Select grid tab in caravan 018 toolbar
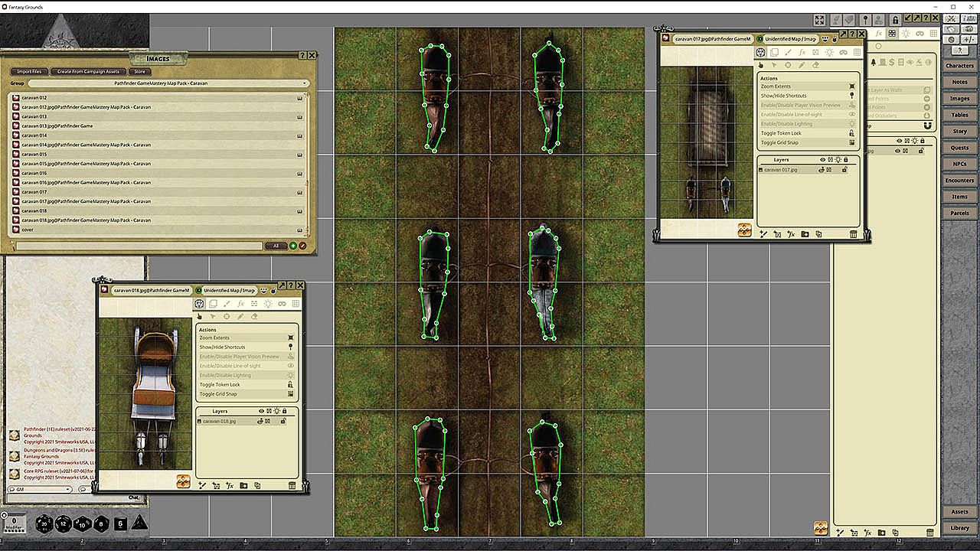The height and width of the screenshot is (551, 980). [x=296, y=304]
